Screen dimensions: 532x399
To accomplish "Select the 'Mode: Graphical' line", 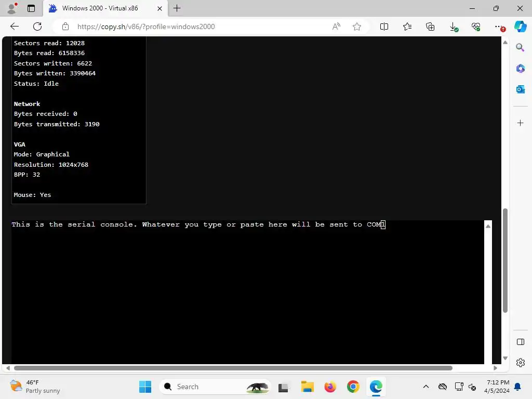I will tap(42, 154).
